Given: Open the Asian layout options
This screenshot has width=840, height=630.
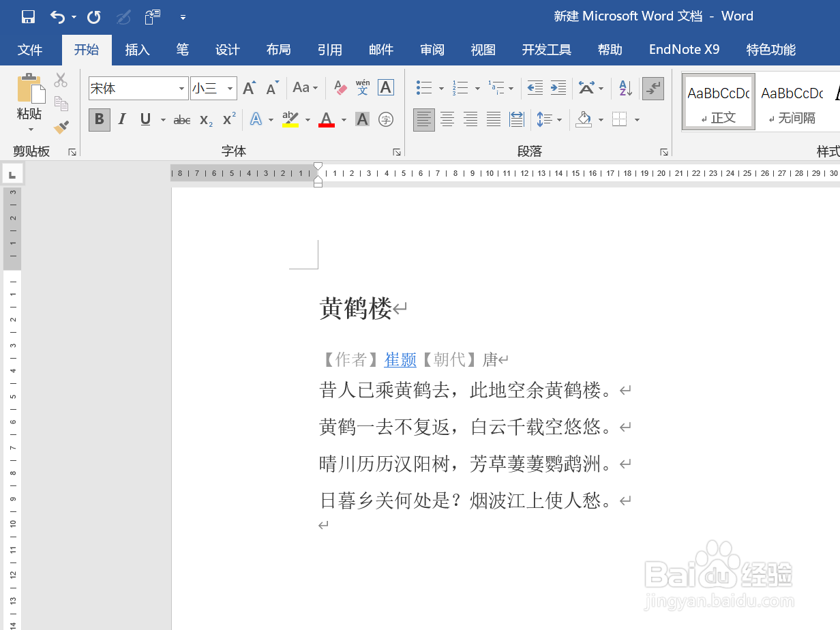Looking at the screenshot, I should 590,88.
